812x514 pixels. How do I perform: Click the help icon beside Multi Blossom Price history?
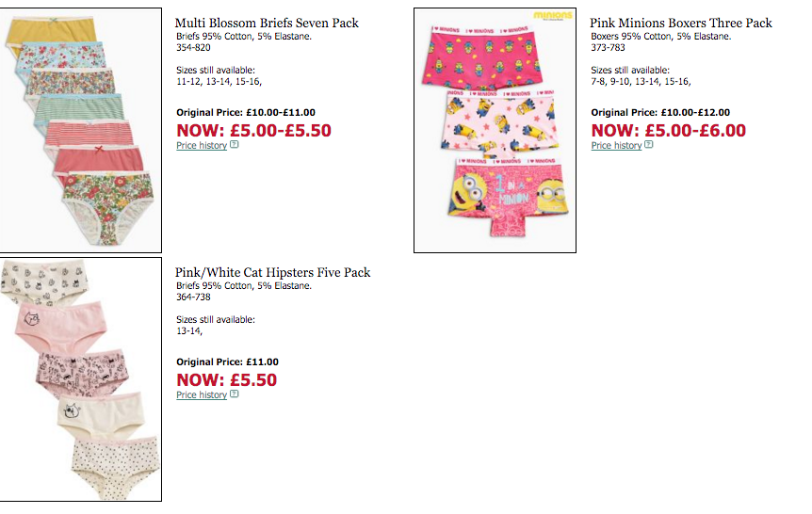pyautogui.click(x=234, y=146)
